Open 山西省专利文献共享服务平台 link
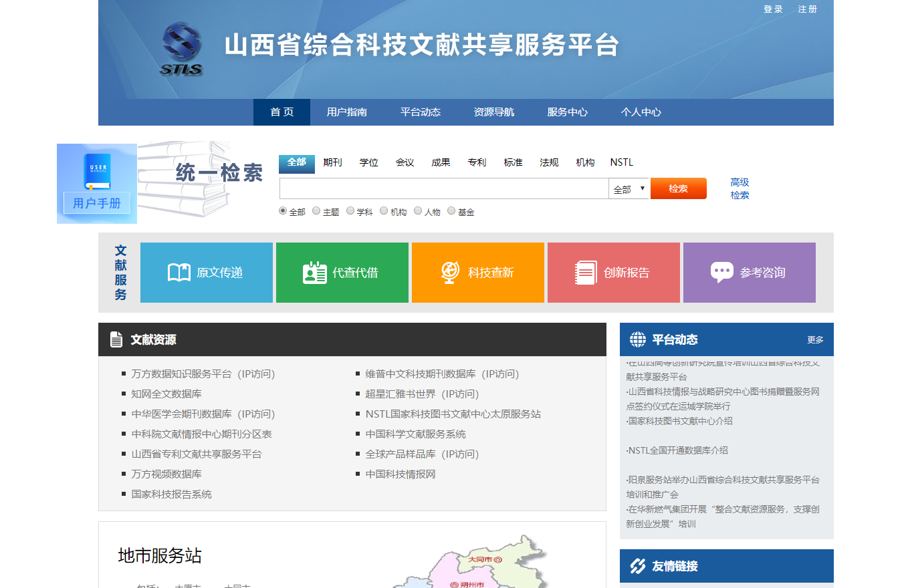Image resolution: width=904 pixels, height=588 pixels. [197, 454]
